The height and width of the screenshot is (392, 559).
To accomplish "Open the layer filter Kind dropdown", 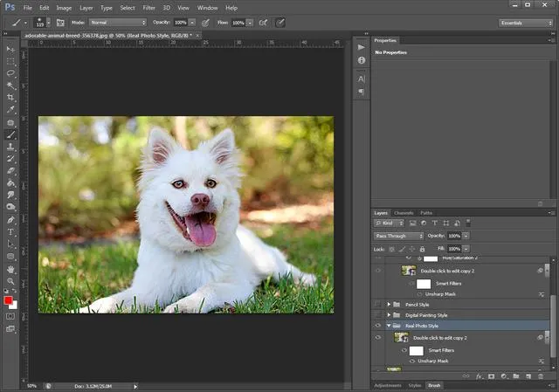I will click(x=389, y=224).
